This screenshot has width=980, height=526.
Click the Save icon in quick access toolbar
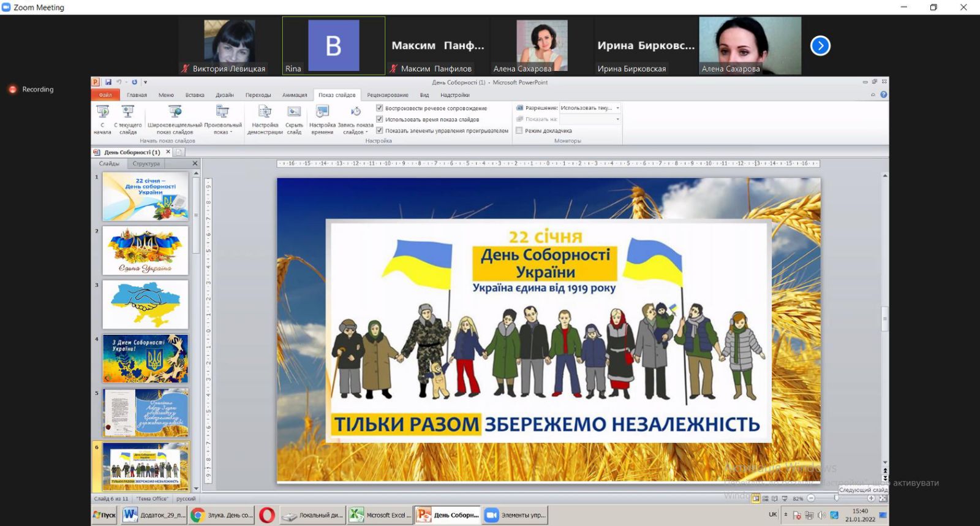108,82
